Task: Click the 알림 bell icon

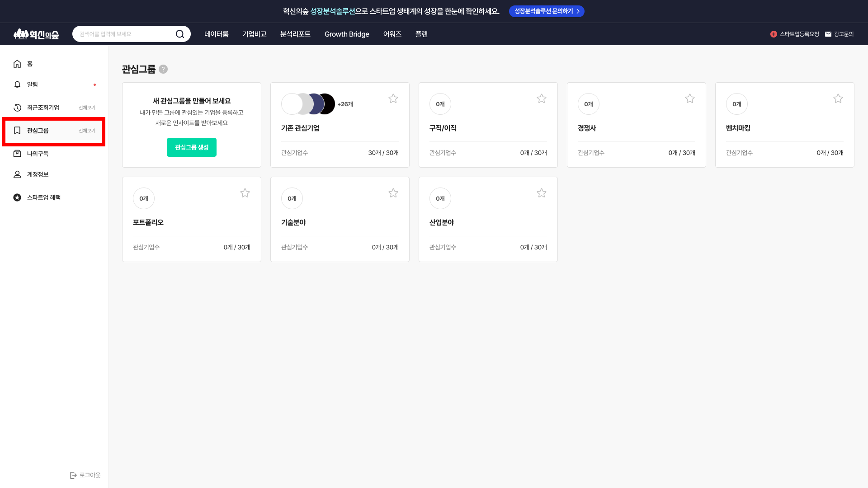Action: pyautogui.click(x=17, y=84)
